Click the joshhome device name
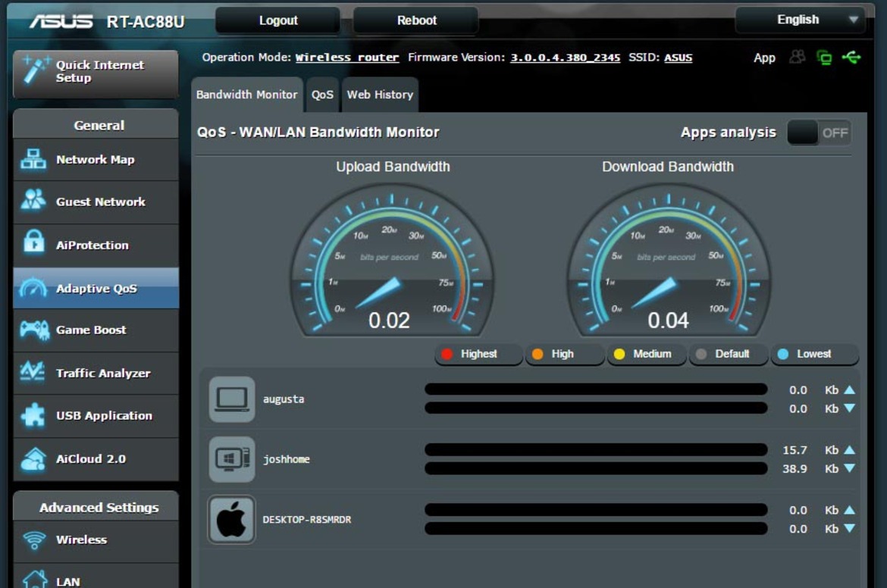 287,459
